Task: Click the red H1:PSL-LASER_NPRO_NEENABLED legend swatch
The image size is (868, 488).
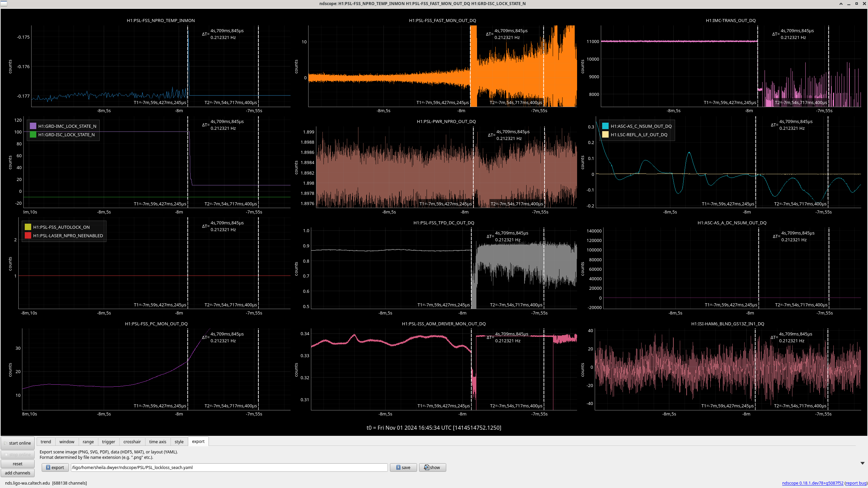Action: click(x=28, y=236)
